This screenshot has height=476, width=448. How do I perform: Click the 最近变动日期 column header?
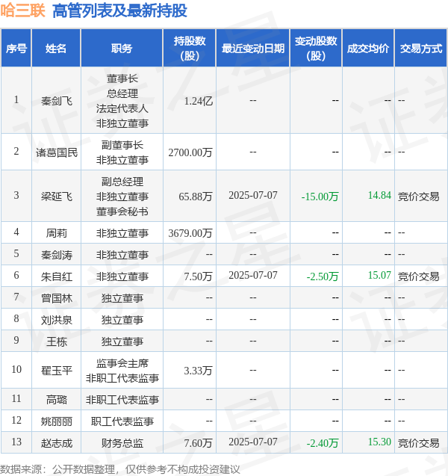(x=252, y=48)
